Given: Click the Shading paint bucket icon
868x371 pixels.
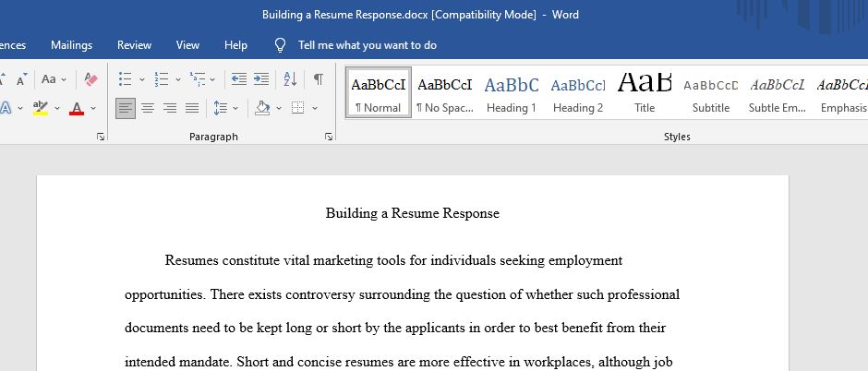Looking at the screenshot, I should [262, 108].
